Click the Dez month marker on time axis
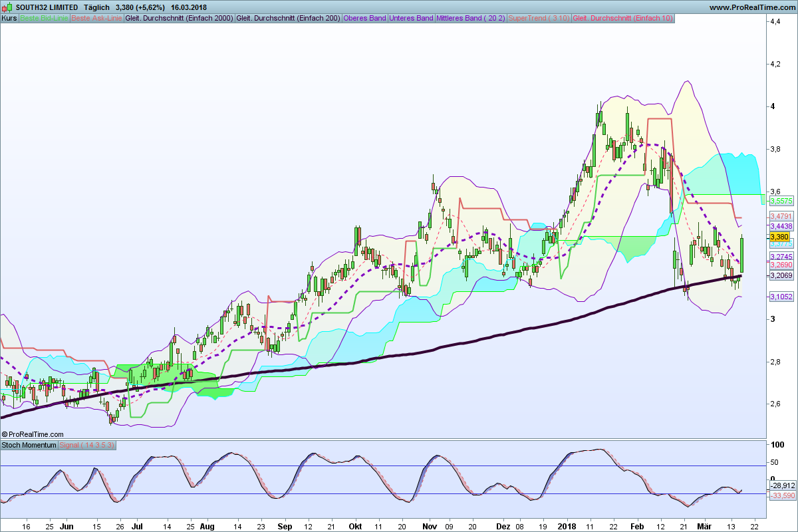 [503, 525]
